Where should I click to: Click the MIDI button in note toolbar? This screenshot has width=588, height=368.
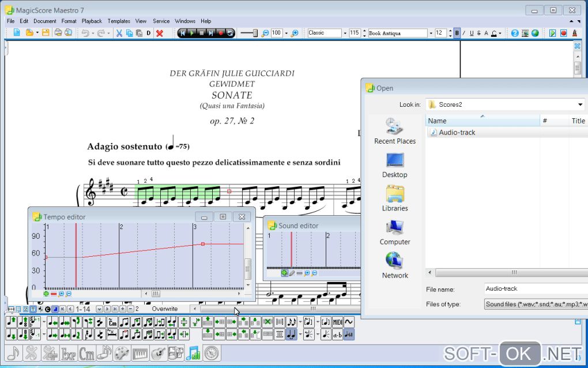click(337, 322)
